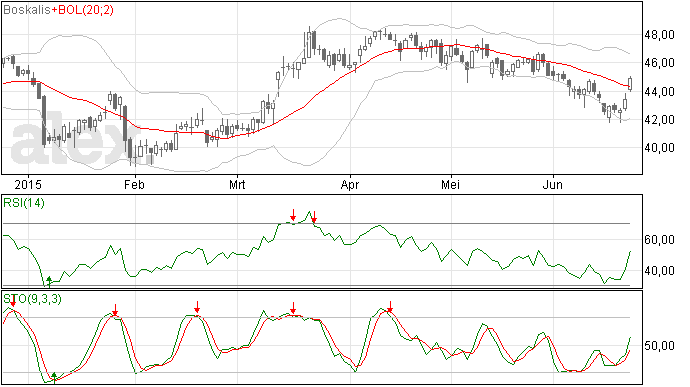This screenshot has width=690, height=387.
Task: Click the STO(9,3,3) indicator label
Action: click(32, 299)
